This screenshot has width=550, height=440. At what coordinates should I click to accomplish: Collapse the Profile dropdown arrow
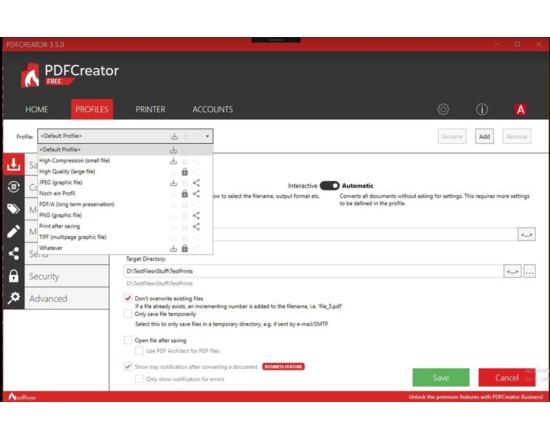207,136
